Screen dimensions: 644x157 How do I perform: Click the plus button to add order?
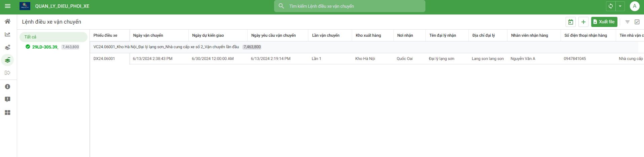[x=583, y=22]
